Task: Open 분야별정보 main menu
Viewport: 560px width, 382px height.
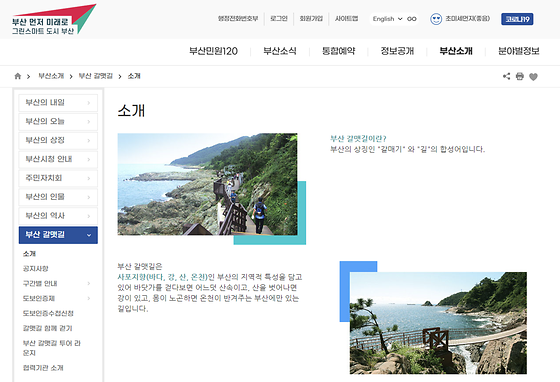Action: pyautogui.click(x=519, y=51)
